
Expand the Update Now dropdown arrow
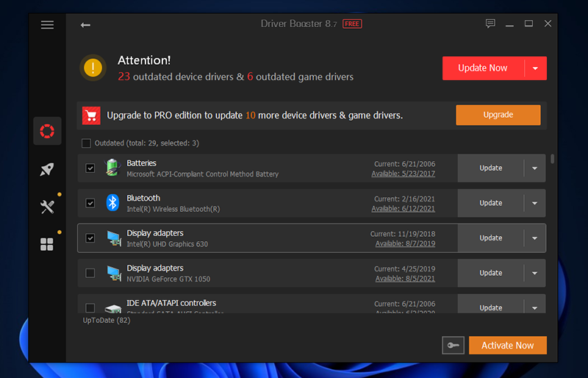[x=535, y=68]
